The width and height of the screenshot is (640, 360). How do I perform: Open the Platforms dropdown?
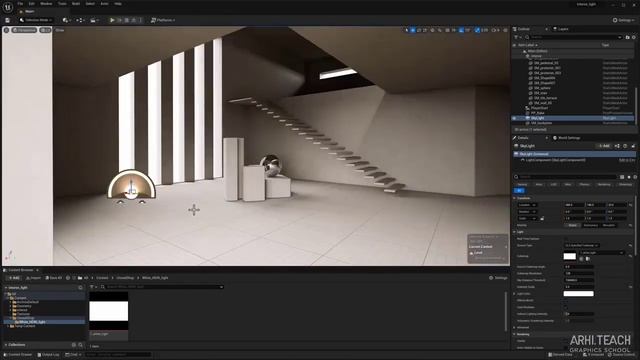pos(163,20)
